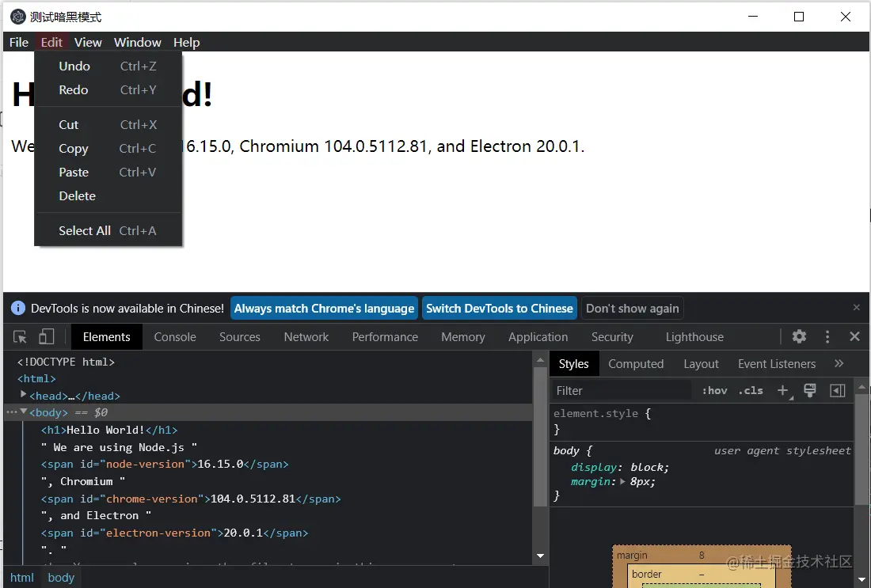Choose Select All from Edit menu

108,231
